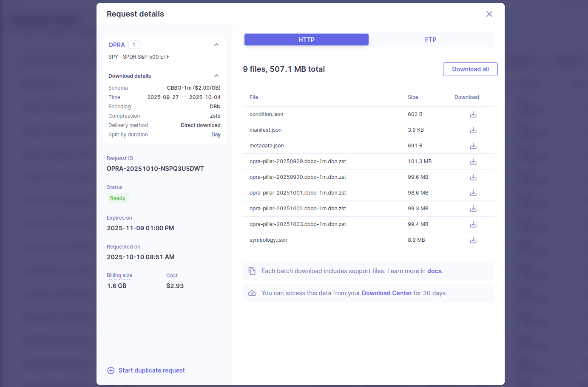The image size is (588, 387).
Task: Download opra-pillar-20251003.cbbo-1m.dbn.zst file
Action: coord(473,224)
